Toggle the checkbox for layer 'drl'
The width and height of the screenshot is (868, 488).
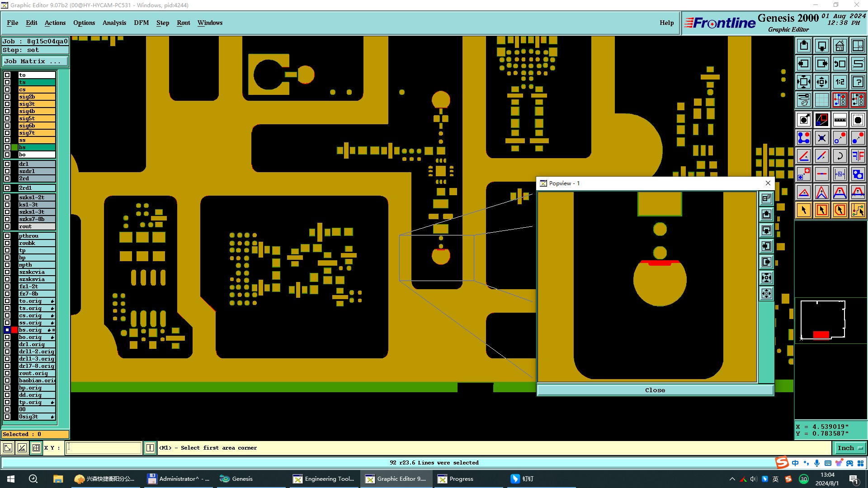pos(7,164)
